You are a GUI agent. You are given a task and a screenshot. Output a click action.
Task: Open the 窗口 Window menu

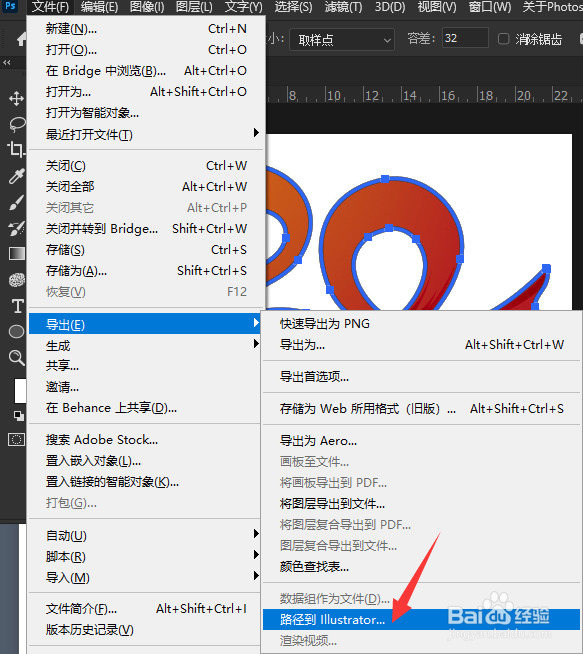tap(490, 7)
